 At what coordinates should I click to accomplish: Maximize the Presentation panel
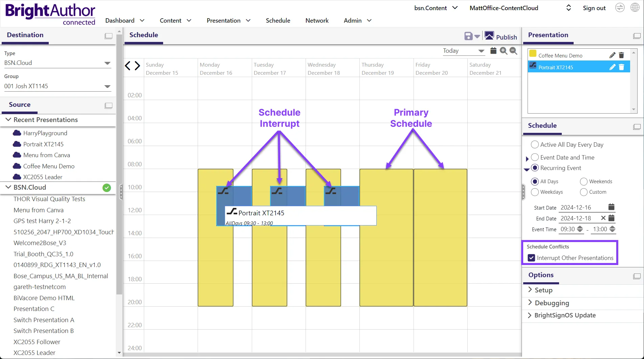[x=637, y=36]
